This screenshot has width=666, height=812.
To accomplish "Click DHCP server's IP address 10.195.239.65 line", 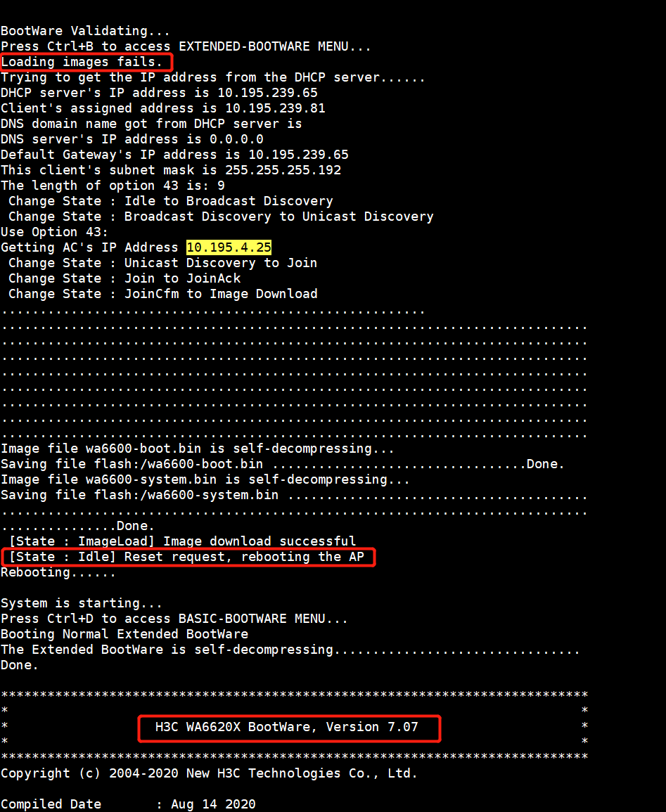I will (x=159, y=94).
